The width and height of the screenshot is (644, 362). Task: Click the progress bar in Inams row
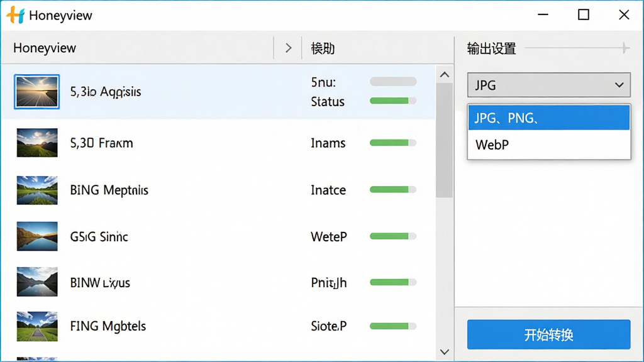point(393,143)
